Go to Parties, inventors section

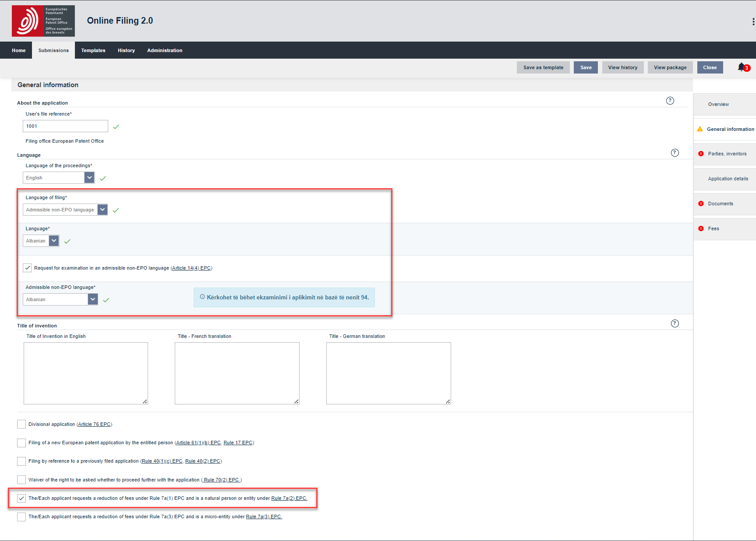727,154
